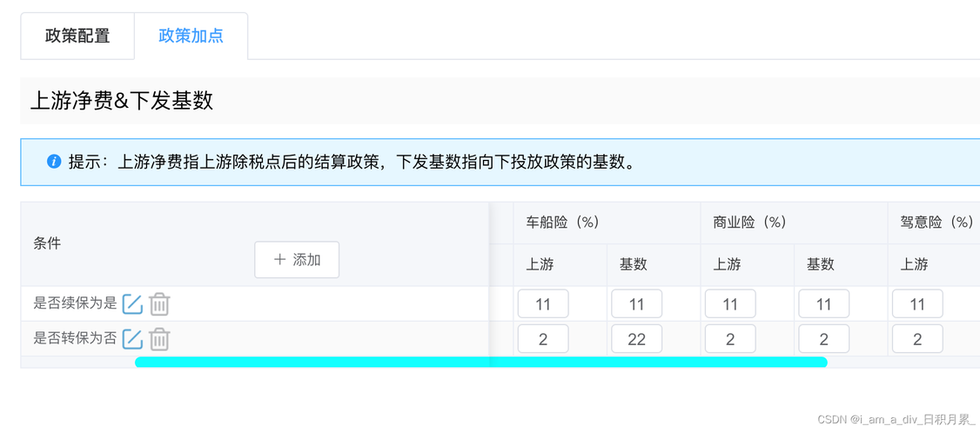The width and height of the screenshot is (980, 426).
Task: Click 车船险 上游 field in 是否转保为否 row
Action: (543, 339)
